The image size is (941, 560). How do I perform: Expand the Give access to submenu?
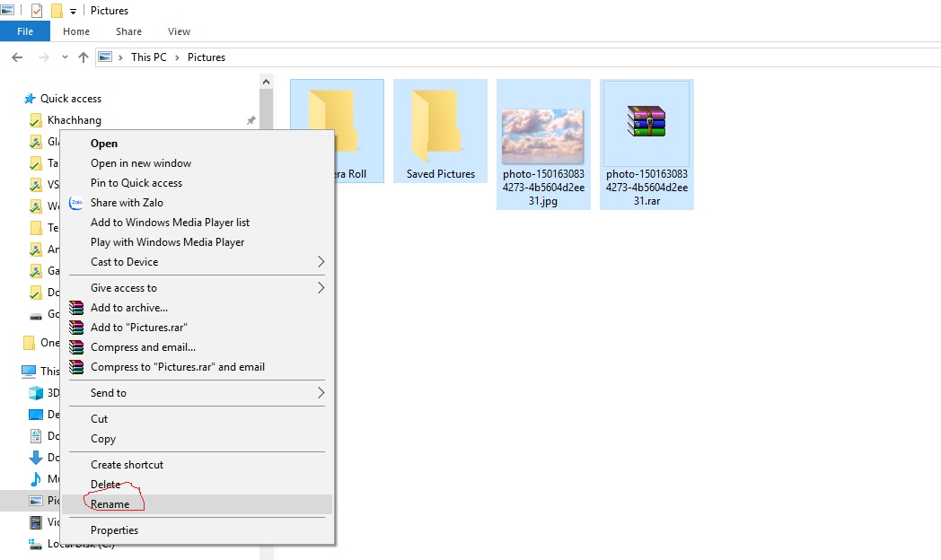click(197, 288)
